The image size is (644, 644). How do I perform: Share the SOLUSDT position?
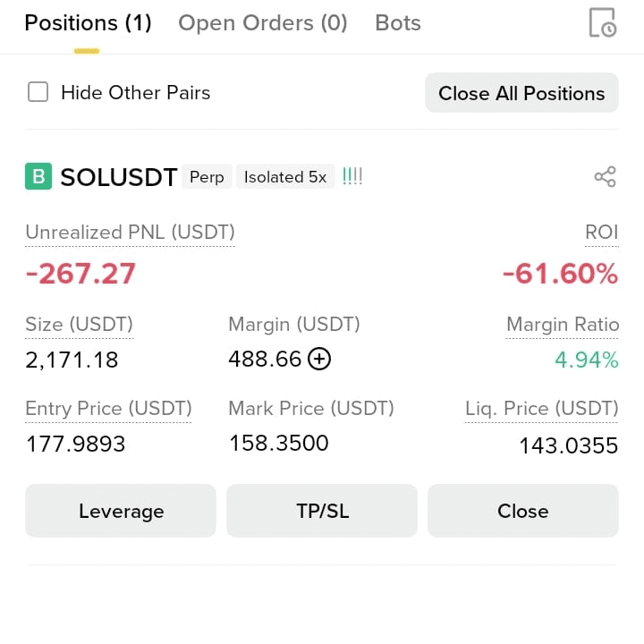[x=606, y=177]
